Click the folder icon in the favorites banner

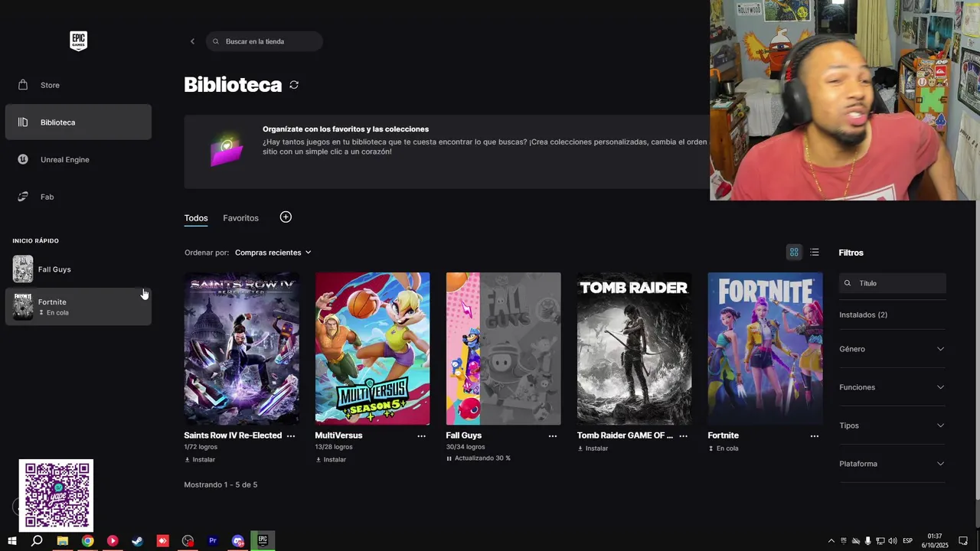tap(227, 151)
